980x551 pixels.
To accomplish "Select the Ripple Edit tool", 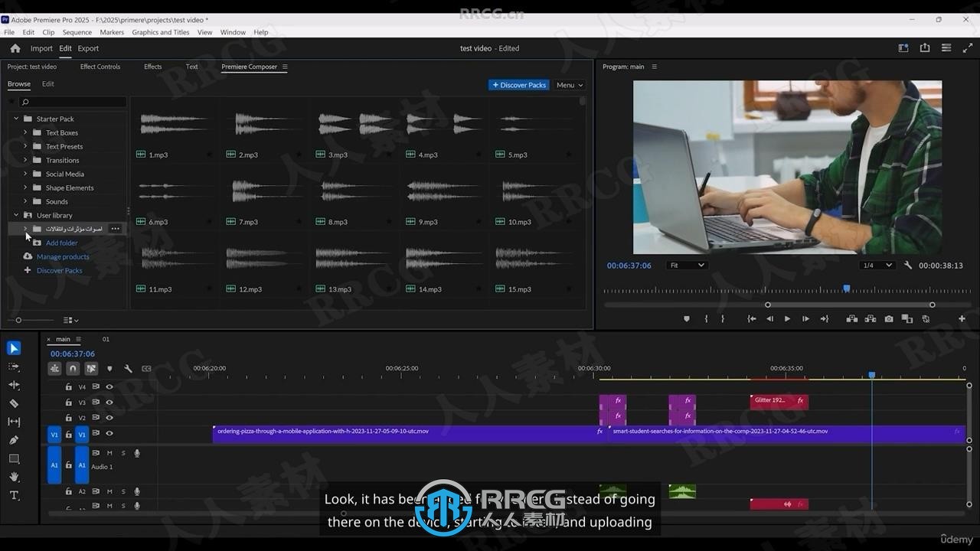I will point(14,385).
